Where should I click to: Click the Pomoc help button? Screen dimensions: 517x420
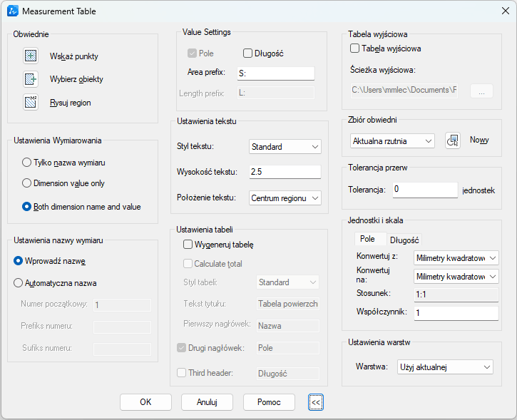tap(269, 402)
